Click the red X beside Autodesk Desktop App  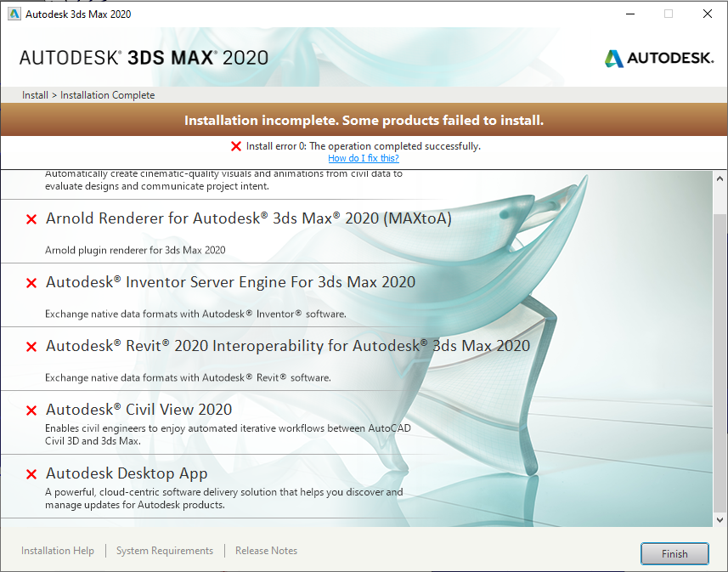click(31, 474)
